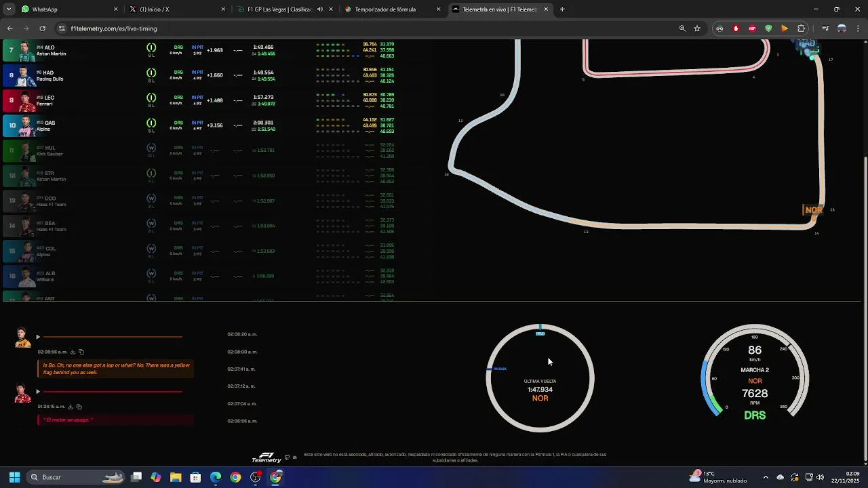Image resolution: width=868 pixels, height=488 pixels.
Task: Click the 02:06:56 a.m. message timestamp
Action: 242,421
